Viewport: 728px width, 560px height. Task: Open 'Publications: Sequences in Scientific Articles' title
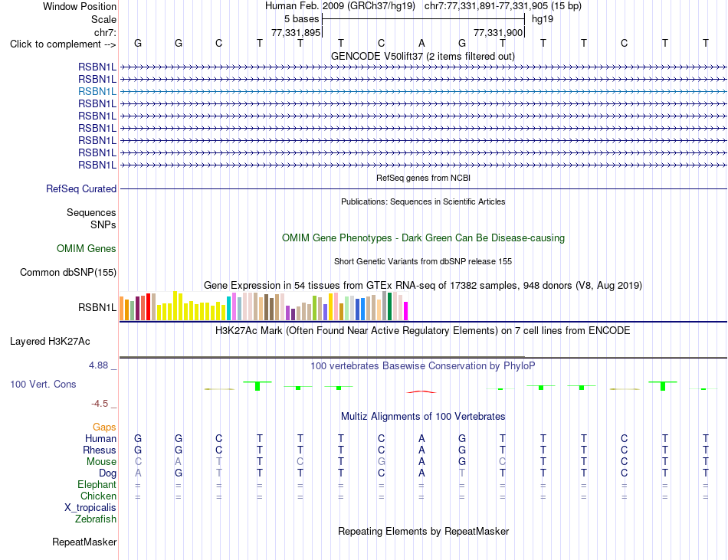tap(423, 201)
